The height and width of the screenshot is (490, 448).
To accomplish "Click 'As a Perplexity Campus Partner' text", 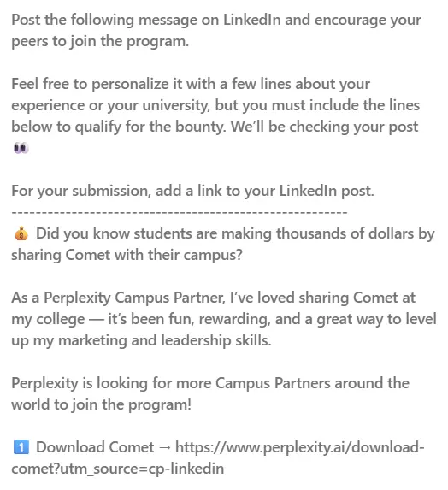I will tap(118, 298).
